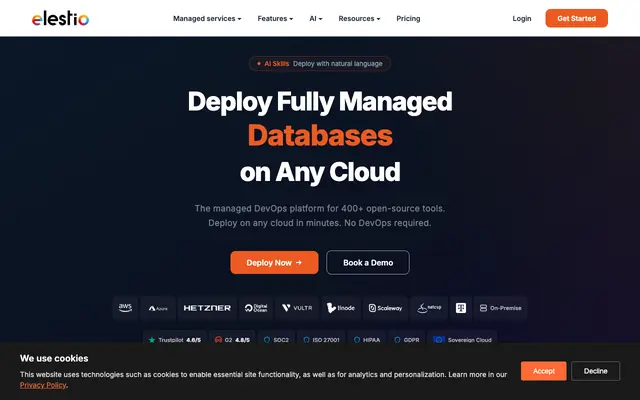Open the AI Skills announcement pill

tap(320, 64)
